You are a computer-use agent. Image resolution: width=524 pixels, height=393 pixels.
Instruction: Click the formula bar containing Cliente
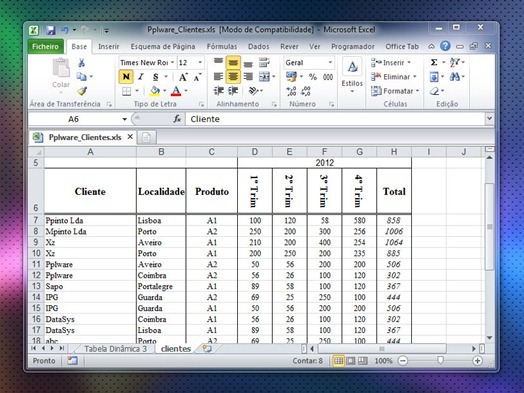[x=335, y=119]
